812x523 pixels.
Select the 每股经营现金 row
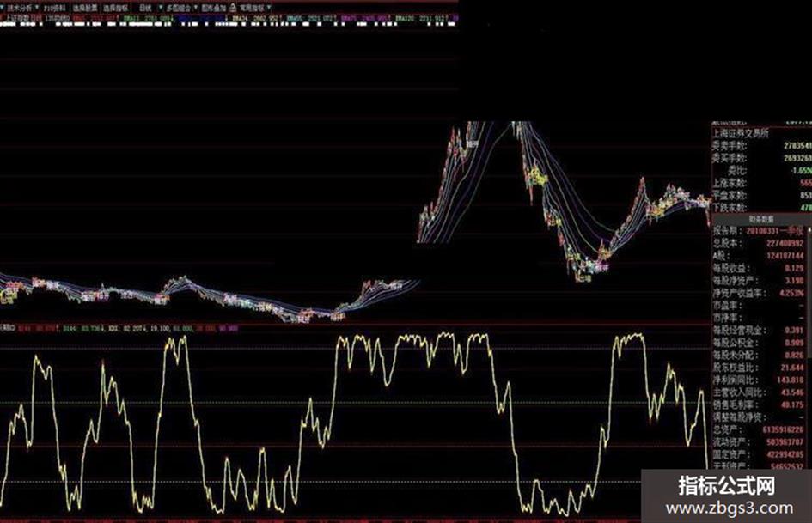(759, 330)
